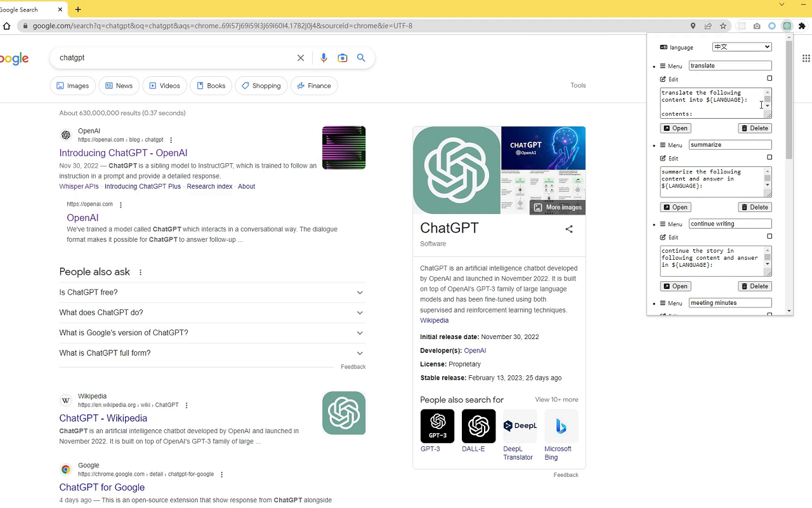The image size is (812, 508).
Task: Click the hamburger Menu icon for the translate entry
Action: tap(663, 66)
